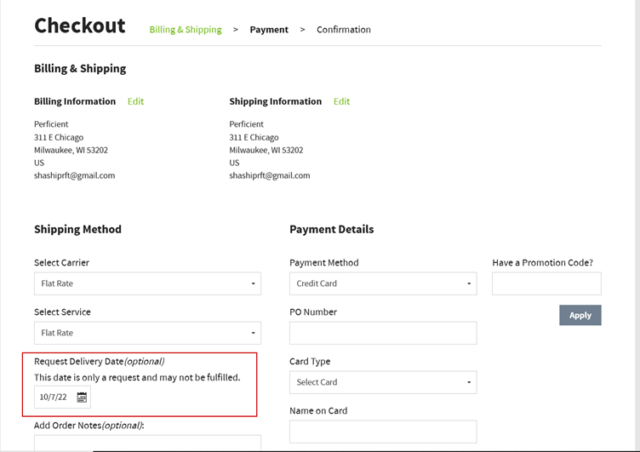
Task: Click the Checkout heading
Action: click(80, 26)
